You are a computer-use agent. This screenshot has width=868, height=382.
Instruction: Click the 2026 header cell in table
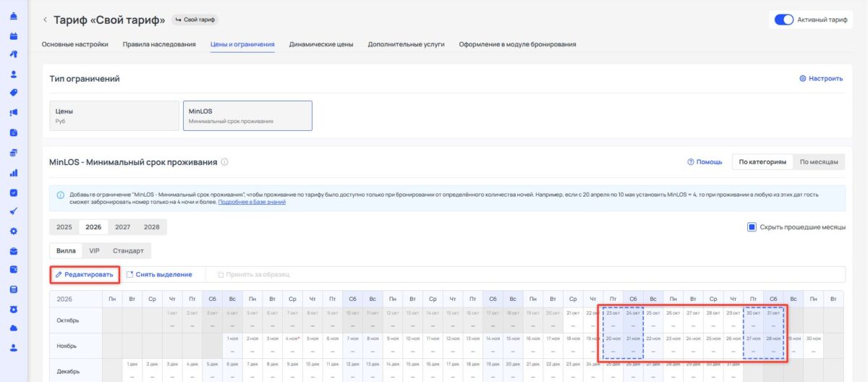tap(76, 298)
